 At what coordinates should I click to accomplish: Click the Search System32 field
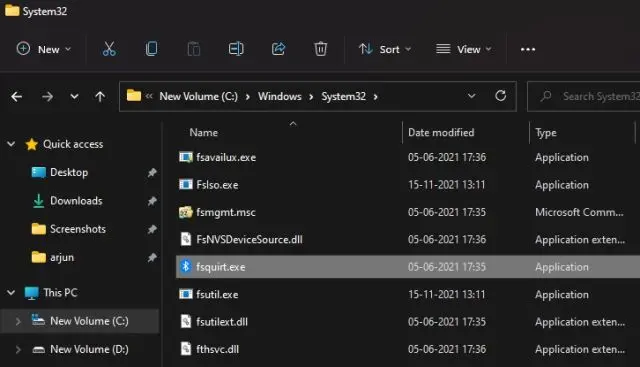pos(584,96)
